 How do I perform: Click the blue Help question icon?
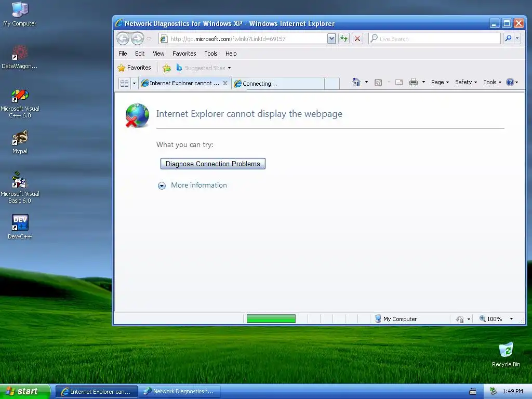pos(510,82)
